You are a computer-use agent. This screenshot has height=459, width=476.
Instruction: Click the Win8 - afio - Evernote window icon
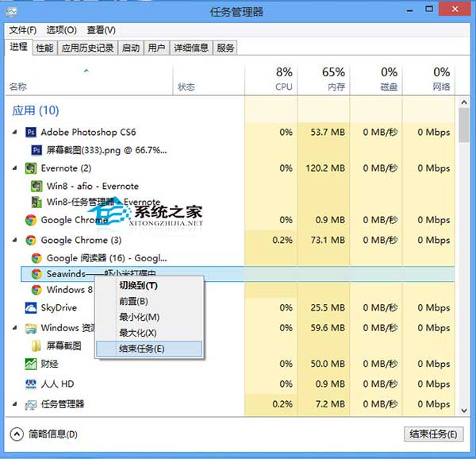(36, 186)
